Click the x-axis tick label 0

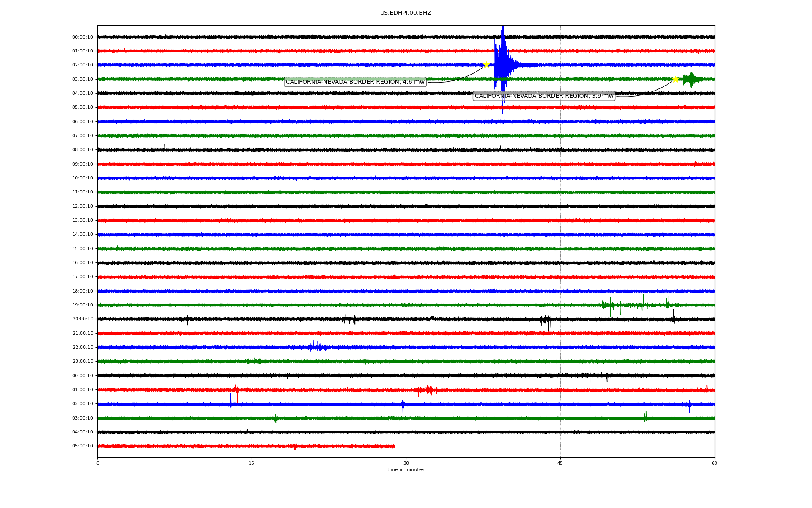click(x=98, y=463)
